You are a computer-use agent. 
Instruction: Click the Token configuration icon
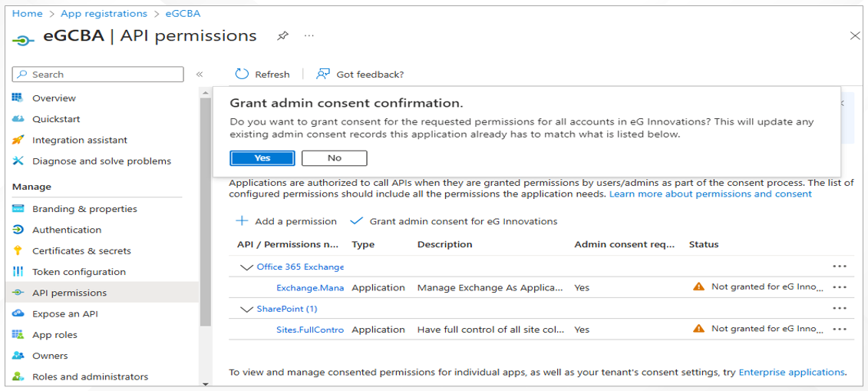pos(18,272)
